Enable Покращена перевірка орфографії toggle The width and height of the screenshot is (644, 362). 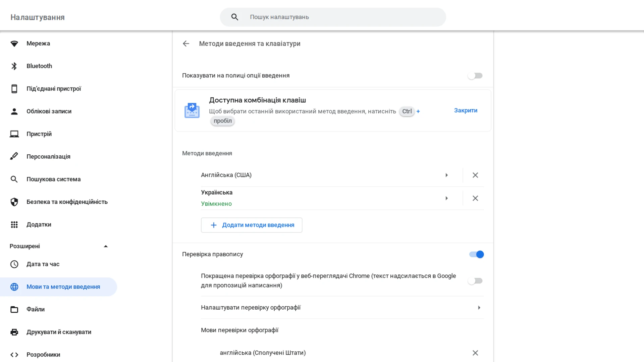click(475, 281)
